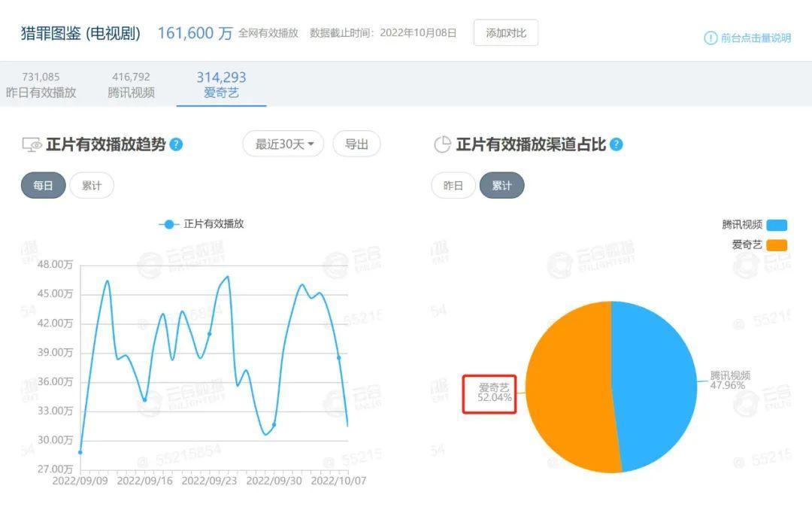812x510 pixels.
Task: Open the 昨日有效播放 tab
Action: [41, 84]
